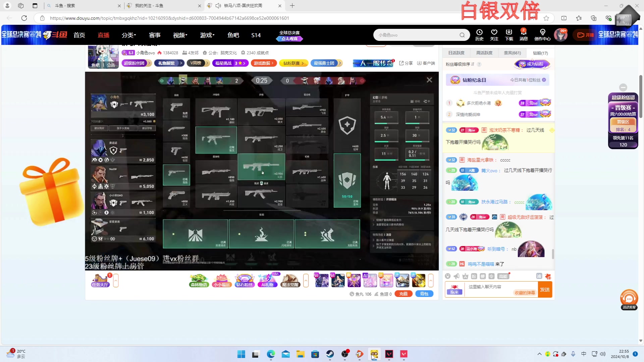Expand the 礼物展馆 badge arrow
The width and height of the screenshot is (644, 362).
[x=181, y=63]
